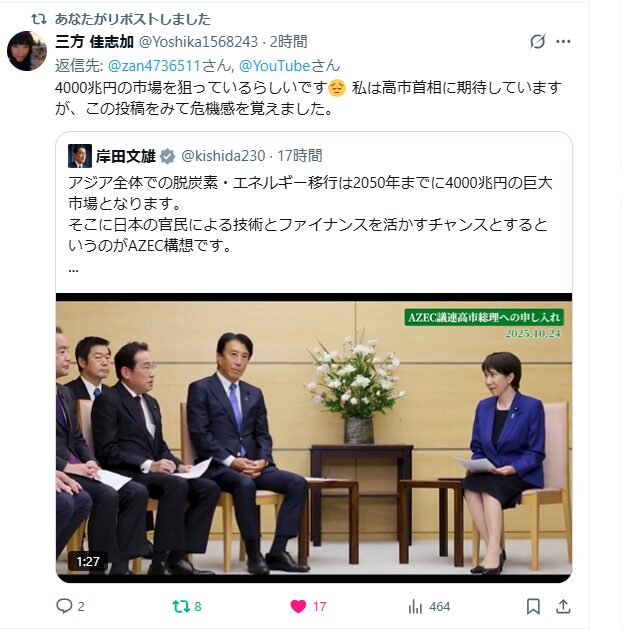Open the share upload icon
The width and height of the screenshot is (625, 630).
coord(563,606)
